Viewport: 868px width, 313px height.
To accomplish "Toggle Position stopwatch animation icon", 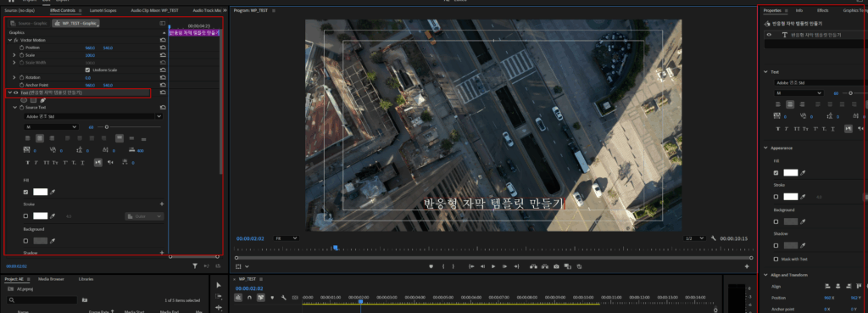I will click(x=22, y=48).
